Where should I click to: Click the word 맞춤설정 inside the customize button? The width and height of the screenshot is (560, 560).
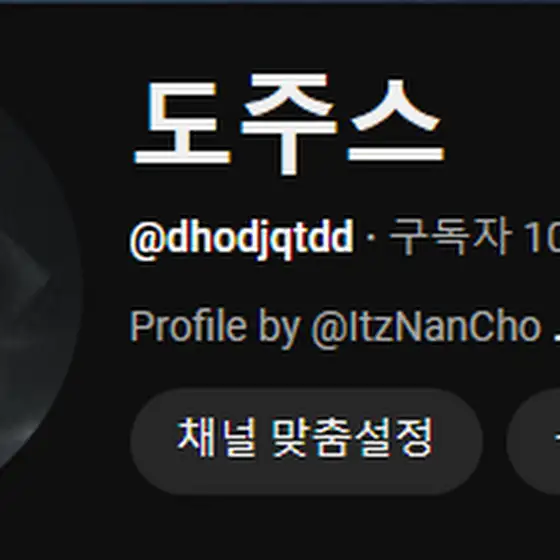tap(352, 438)
